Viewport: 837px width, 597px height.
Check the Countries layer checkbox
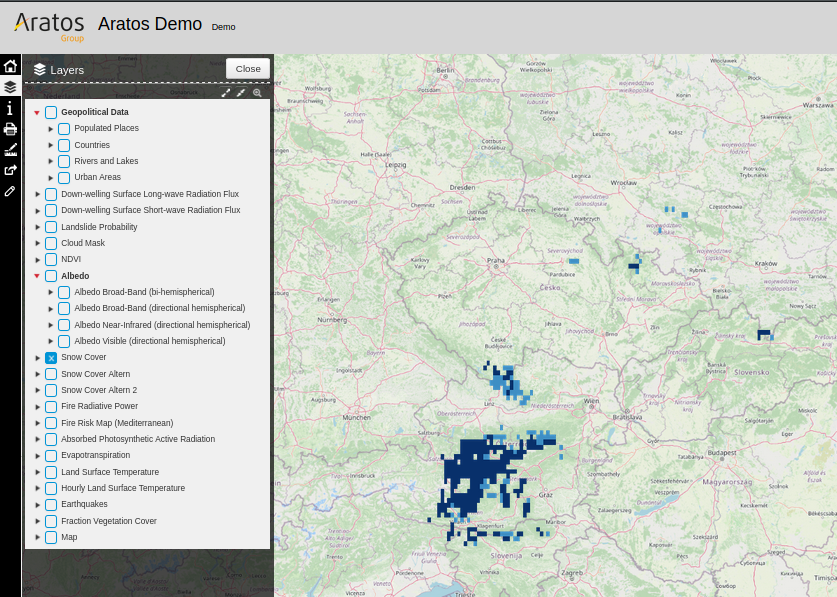tap(64, 145)
